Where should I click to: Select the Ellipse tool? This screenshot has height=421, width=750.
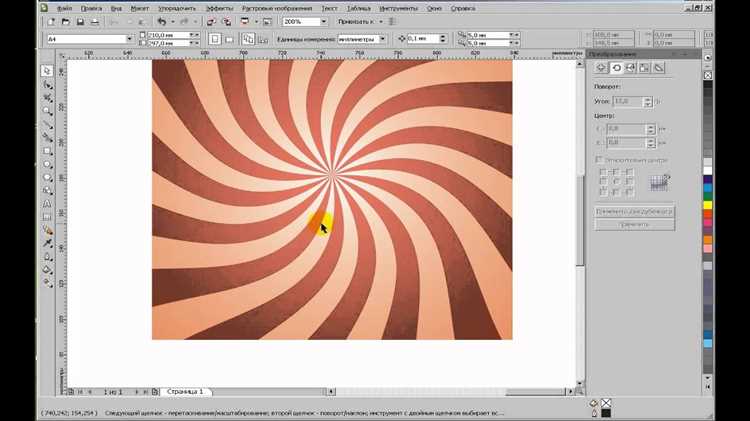tap(46, 164)
